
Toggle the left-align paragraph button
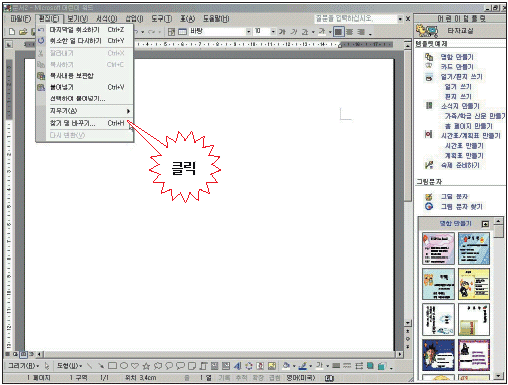point(338,32)
